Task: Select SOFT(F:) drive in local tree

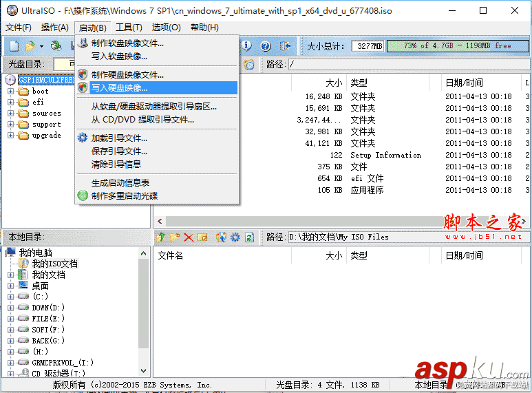Action: [48, 330]
